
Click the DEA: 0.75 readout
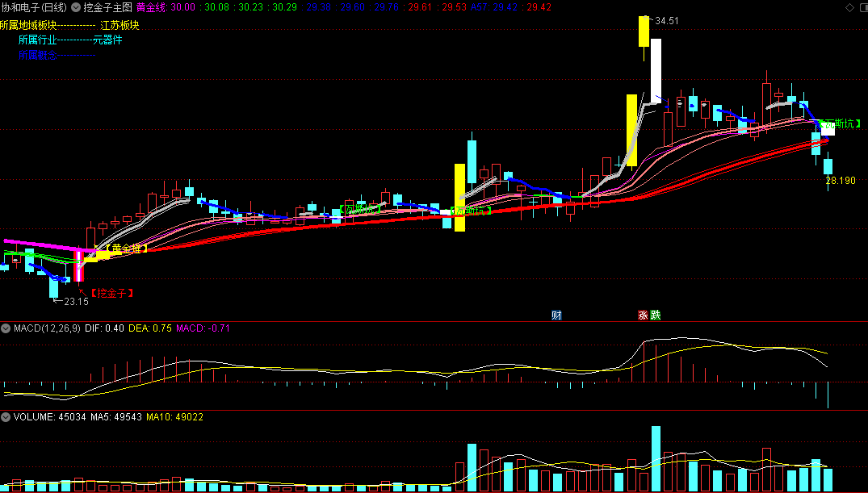tap(150, 328)
